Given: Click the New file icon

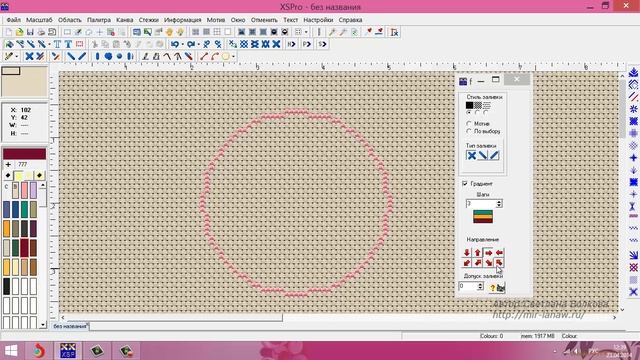Looking at the screenshot, I should point(8,32).
